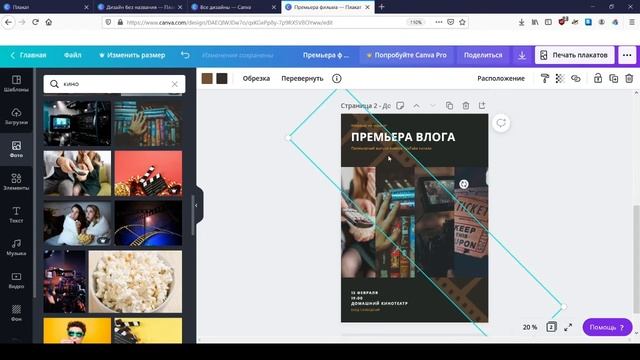Click the comment bubble beside the poster
The image size is (640, 360).
pyautogui.click(x=501, y=123)
